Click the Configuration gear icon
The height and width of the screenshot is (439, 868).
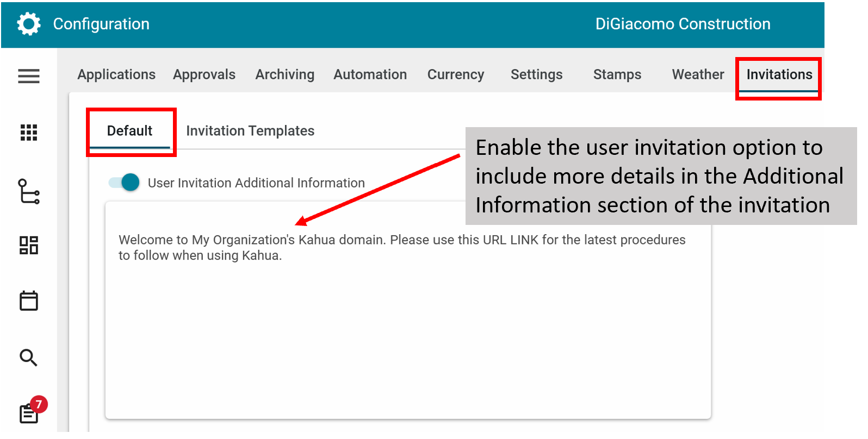(x=28, y=24)
